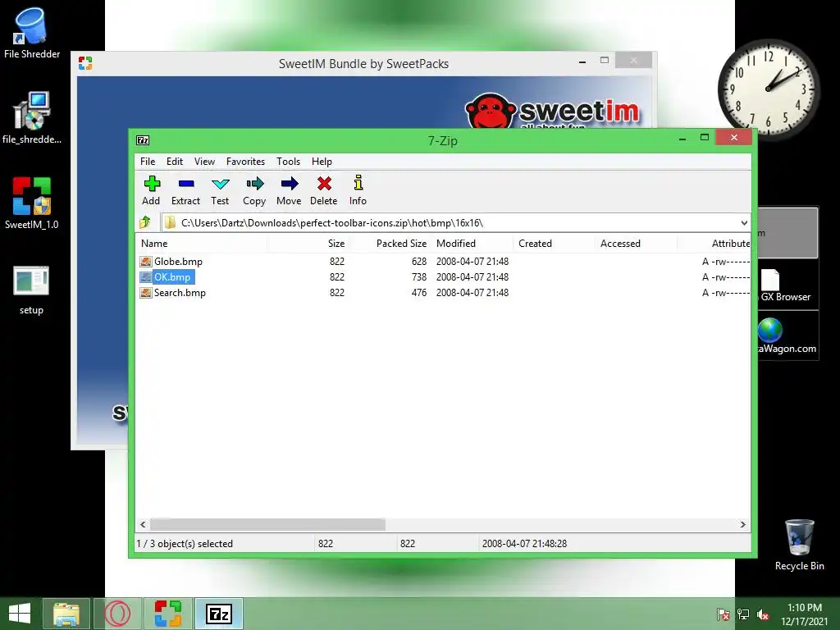840x630 pixels.
Task: Click the Add toolbar icon in 7-Zip
Action: tap(152, 190)
